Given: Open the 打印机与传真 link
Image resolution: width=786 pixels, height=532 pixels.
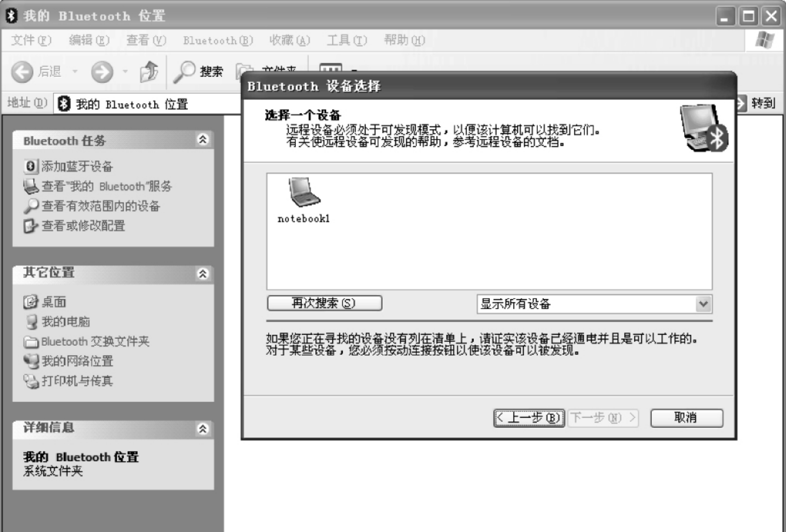Looking at the screenshot, I should pos(77,381).
